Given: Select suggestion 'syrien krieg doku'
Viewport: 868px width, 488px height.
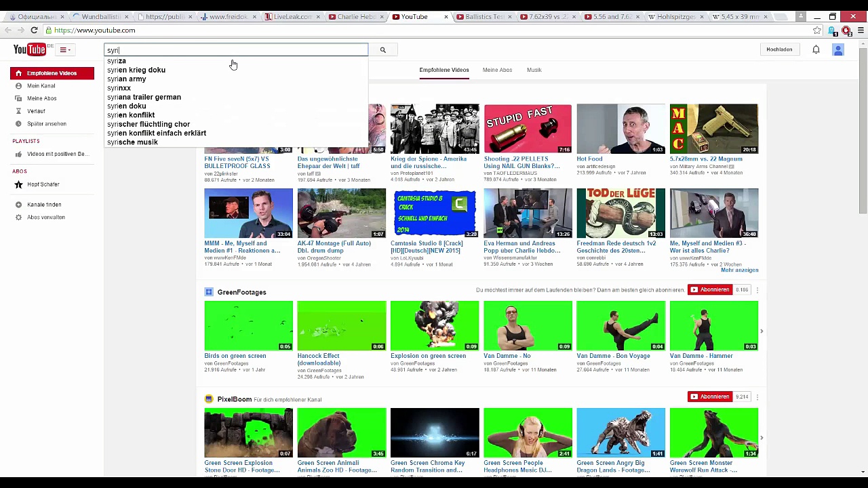Looking at the screenshot, I should click(x=136, y=70).
